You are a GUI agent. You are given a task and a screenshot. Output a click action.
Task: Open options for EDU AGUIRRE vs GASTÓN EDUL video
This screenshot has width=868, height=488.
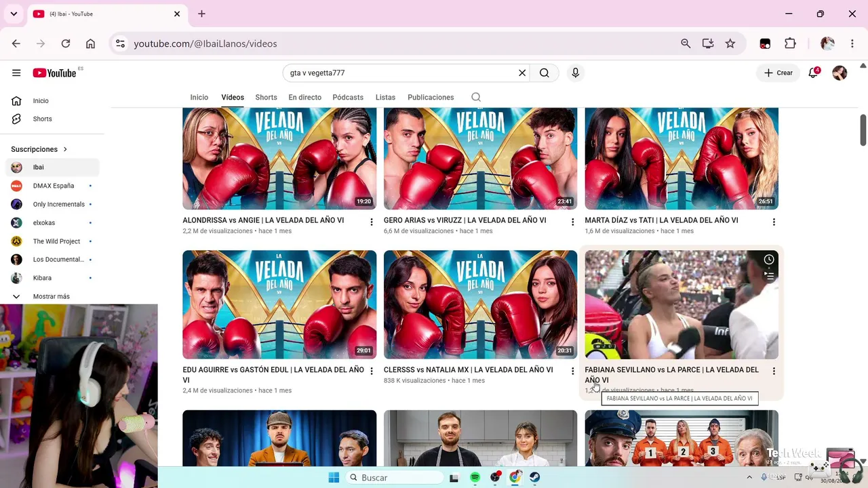[372, 371]
